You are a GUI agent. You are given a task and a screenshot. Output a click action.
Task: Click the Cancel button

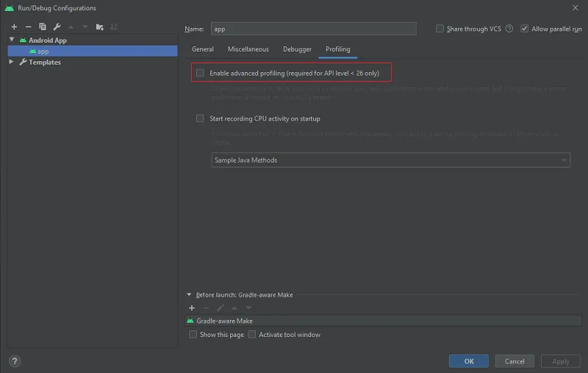click(514, 361)
